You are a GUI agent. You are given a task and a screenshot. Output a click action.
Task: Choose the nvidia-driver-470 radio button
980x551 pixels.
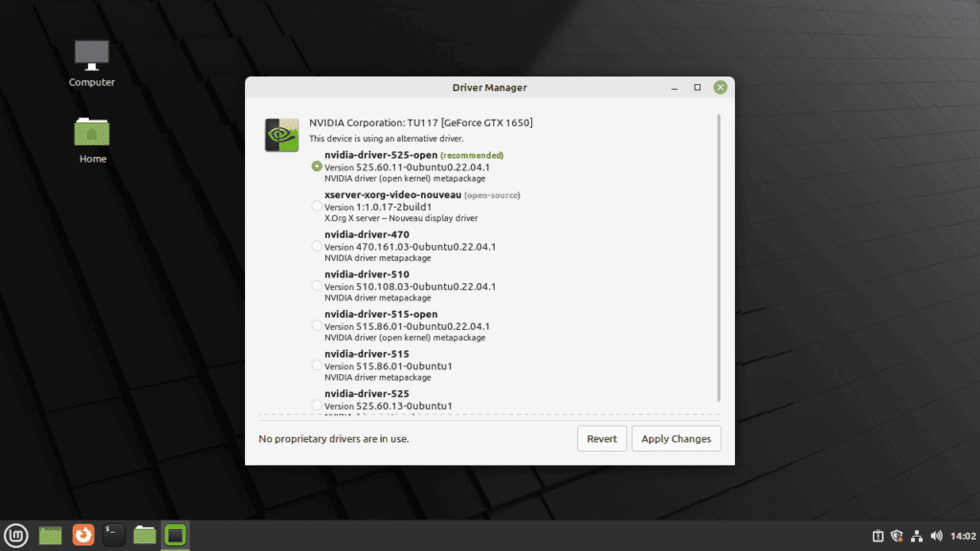tap(317, 246)
